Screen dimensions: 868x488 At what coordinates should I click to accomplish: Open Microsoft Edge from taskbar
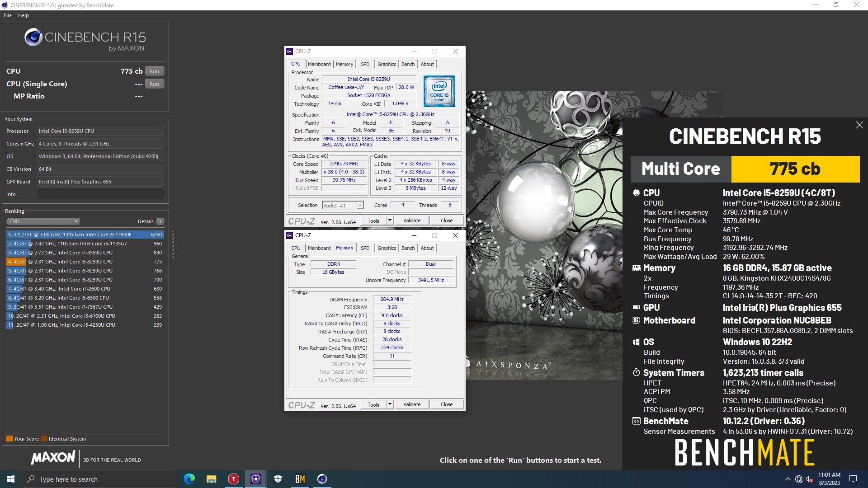click(189, 479)
